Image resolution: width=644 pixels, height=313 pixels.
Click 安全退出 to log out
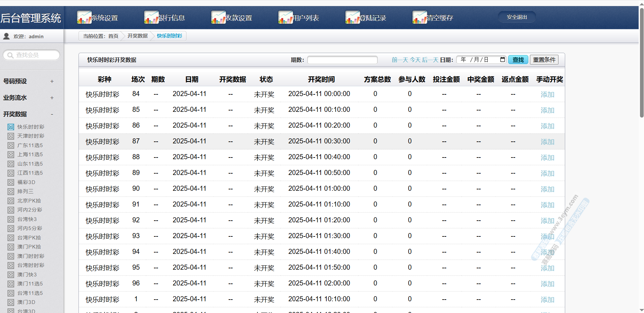coord(517,17)
